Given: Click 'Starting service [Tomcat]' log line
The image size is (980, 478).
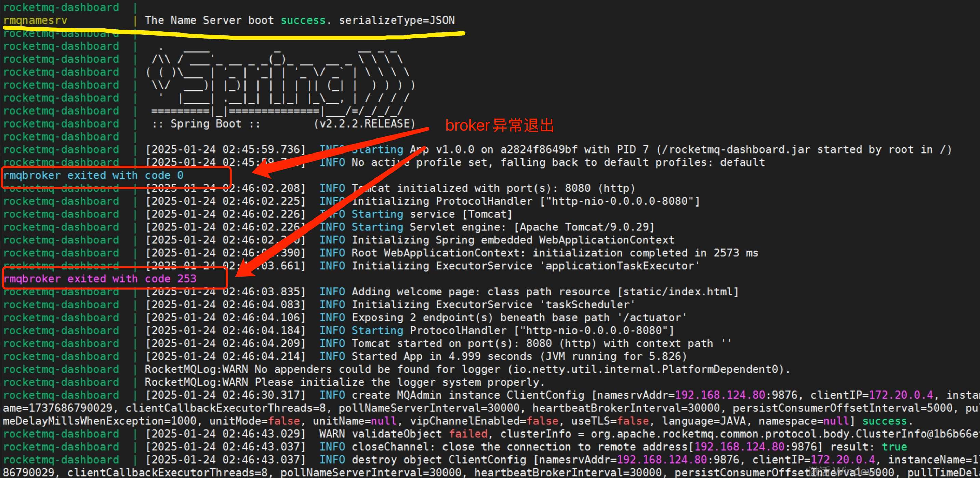Looking at the screenshot, I should point(432,214).
